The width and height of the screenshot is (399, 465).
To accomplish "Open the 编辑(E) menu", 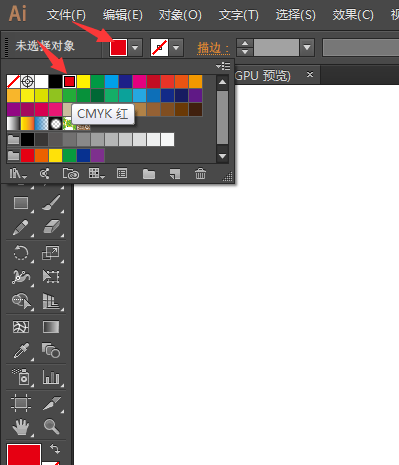I will (123, 15).
